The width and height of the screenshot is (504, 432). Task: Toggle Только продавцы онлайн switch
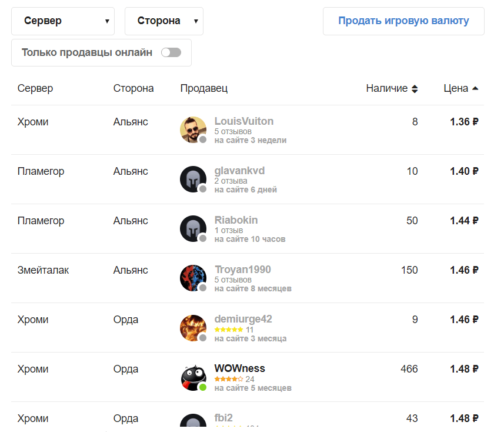click(x=171, y=52)
